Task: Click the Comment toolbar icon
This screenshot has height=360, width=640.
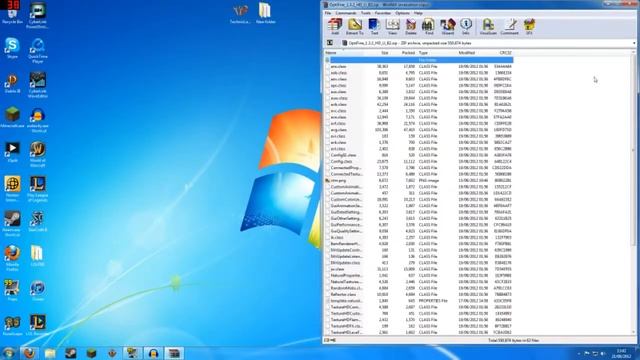Action: tap(510, 27)
